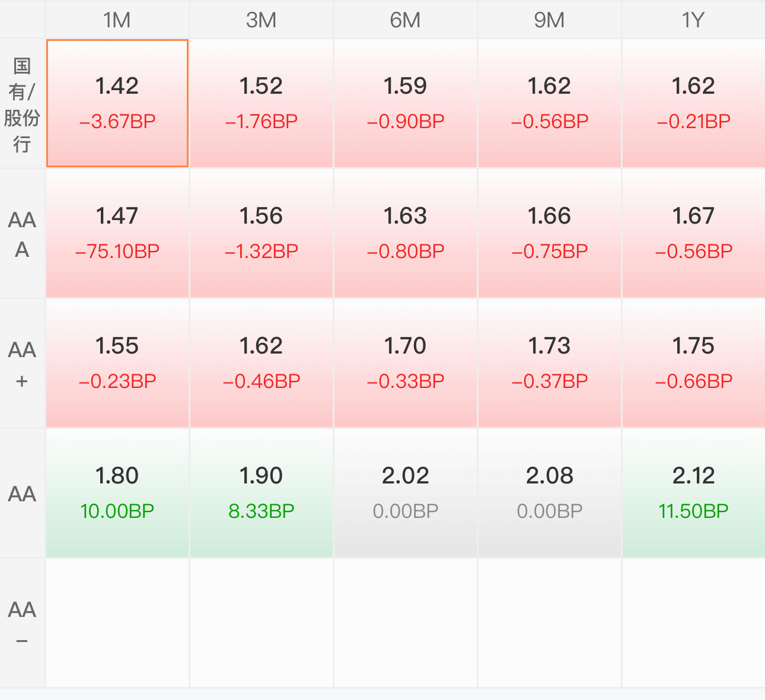Click the AAA row label
This screenshot has width=765, height=700.
coord(22,234)
